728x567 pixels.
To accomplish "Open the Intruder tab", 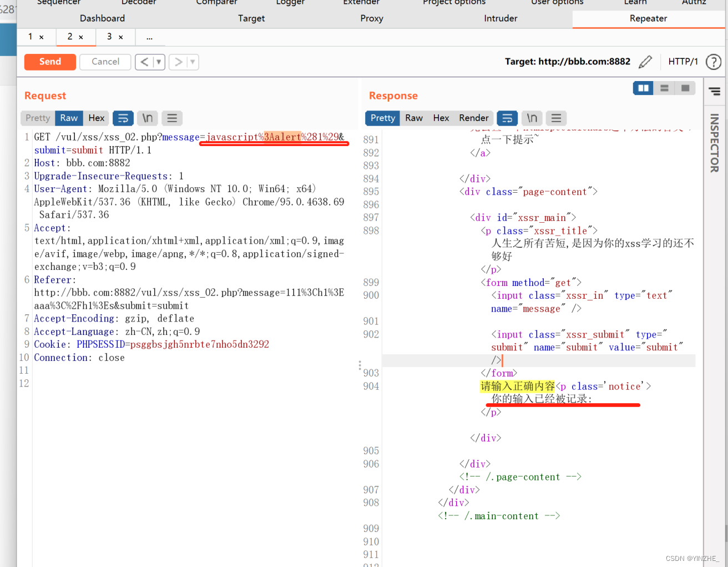I will 501,18.
